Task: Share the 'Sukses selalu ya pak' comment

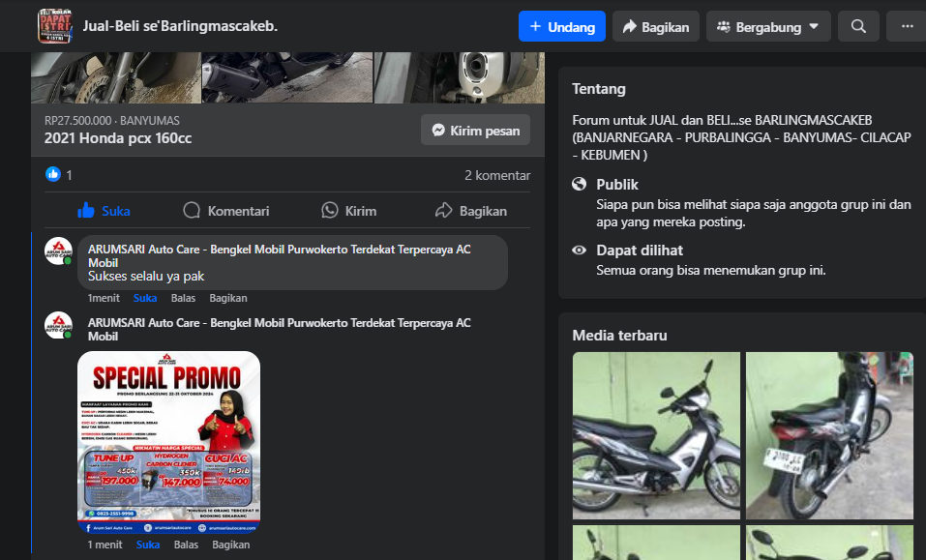Action: (228, 298)
